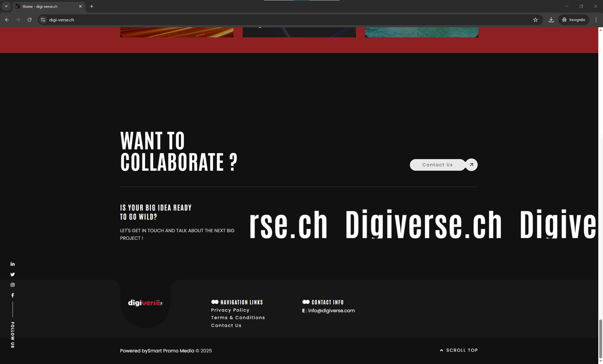The width and height of the screenshot is (603, 364).
Task: Open the tab search dropdown arrow
Action: [x=6, y=6]
